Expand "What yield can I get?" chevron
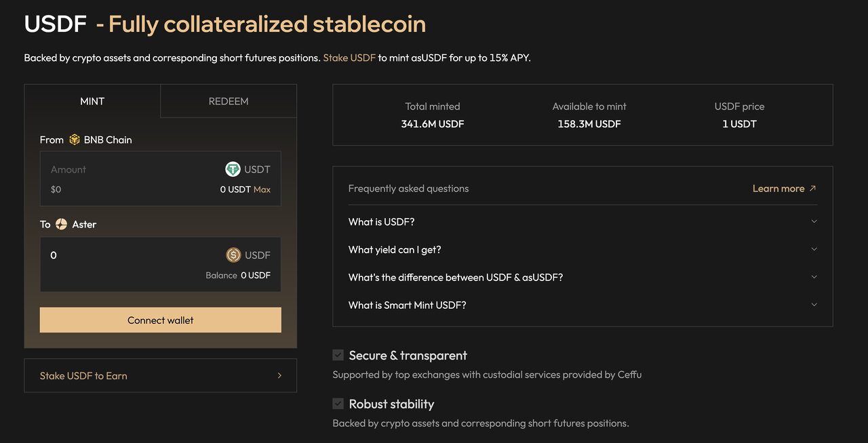This screenshot has width=868, height=443. (814, 249)
